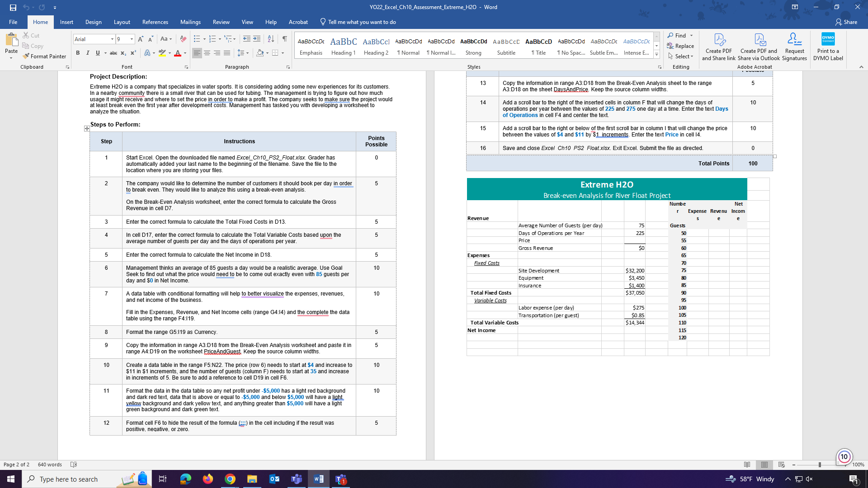This screenshot has height=488, width=868.
Task: Click the Share button
Action: point(848,22)
